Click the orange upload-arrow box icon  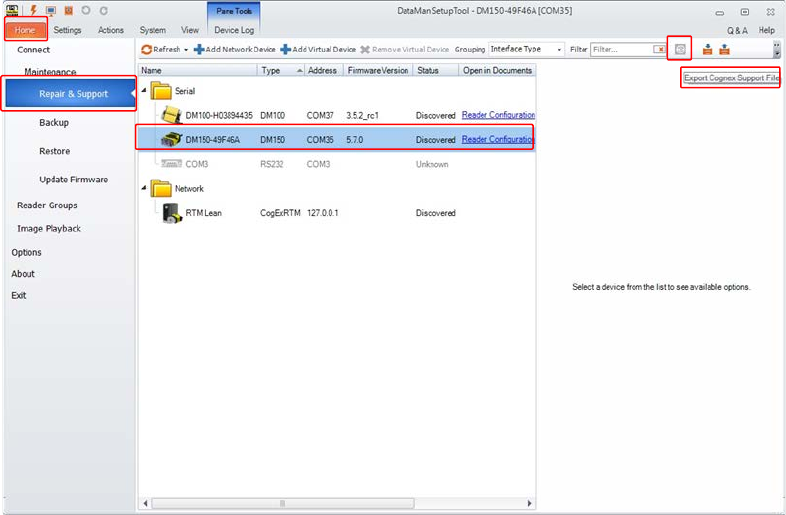point(724,49)
